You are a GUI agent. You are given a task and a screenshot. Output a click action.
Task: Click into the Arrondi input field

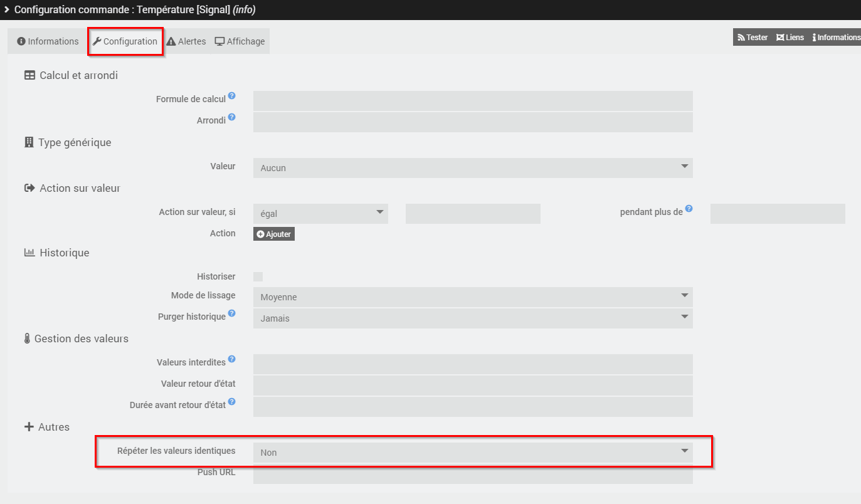coord(473,122)
